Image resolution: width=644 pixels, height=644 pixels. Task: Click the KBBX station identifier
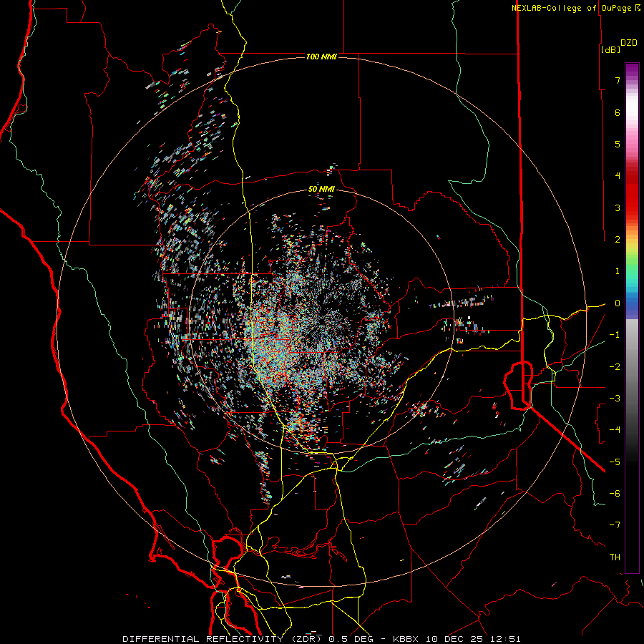pyautogui.click(x=406, y=639)
